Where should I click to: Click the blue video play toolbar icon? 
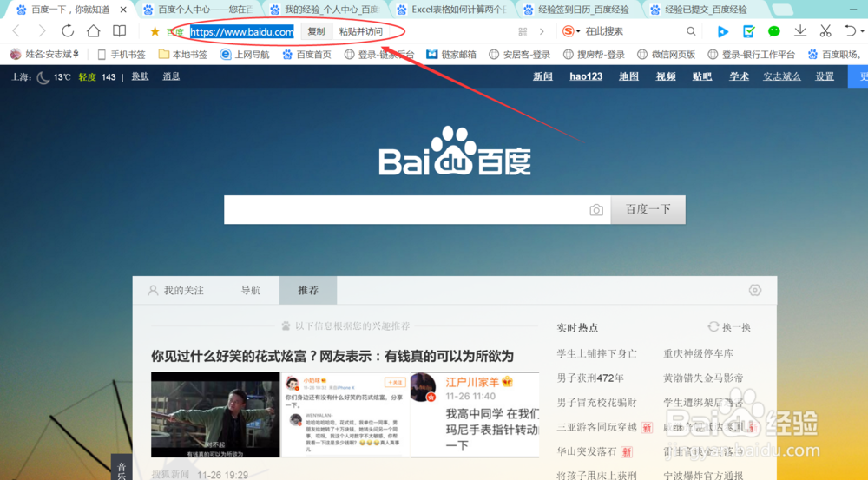(x=722, y=31)
